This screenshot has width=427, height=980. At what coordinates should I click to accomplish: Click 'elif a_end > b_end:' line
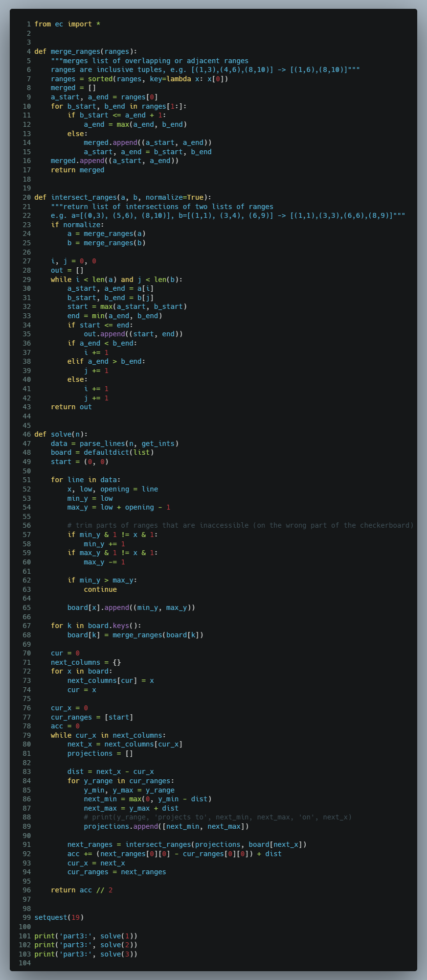[x=107, y=361]
